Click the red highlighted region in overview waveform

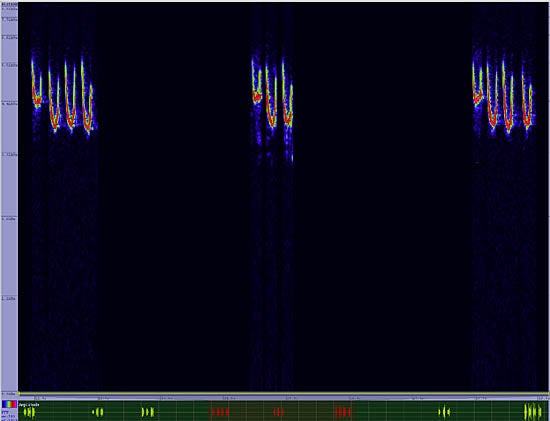[x=281, y=411]
